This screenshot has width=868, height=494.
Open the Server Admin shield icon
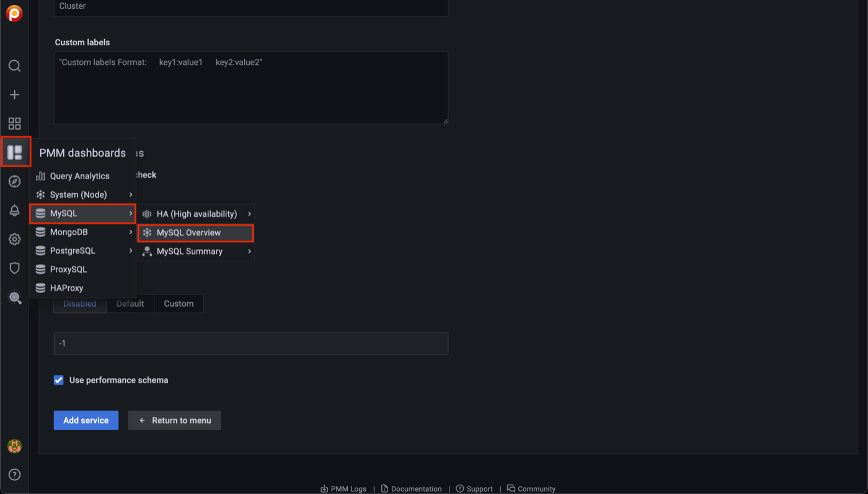pos(14,268)
